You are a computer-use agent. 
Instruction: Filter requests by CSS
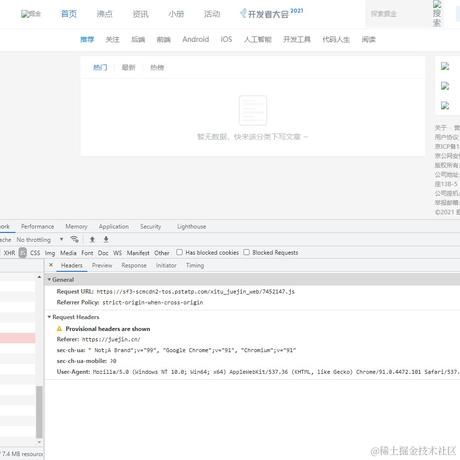(35, 253)
